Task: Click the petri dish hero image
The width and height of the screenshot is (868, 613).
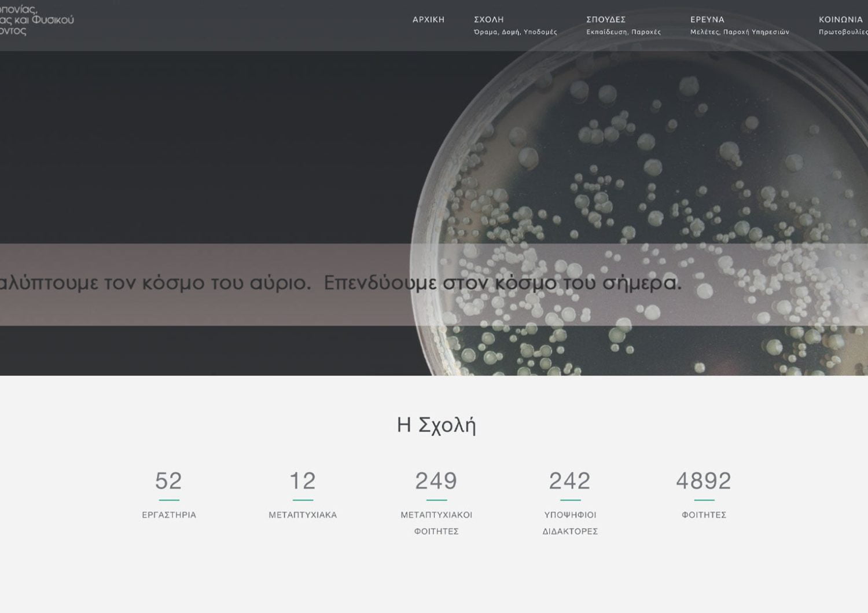Action: [x=648, y=162]
